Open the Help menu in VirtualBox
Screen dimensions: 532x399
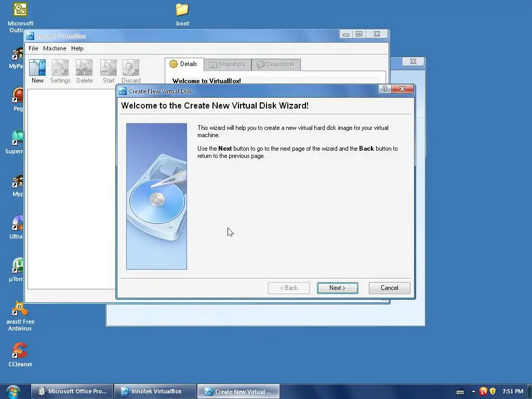pyautogui.click(x=77, y=48)
